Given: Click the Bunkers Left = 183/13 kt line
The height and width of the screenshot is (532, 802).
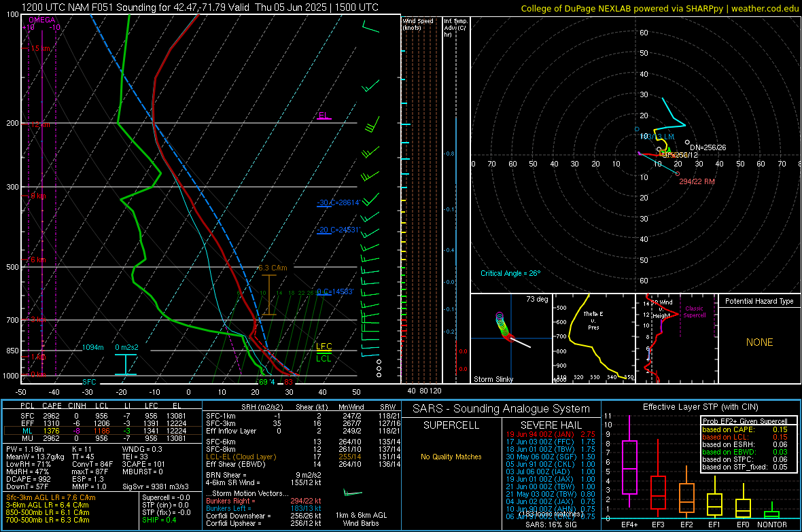Looking at the screenshot, I should coord(264,508).
